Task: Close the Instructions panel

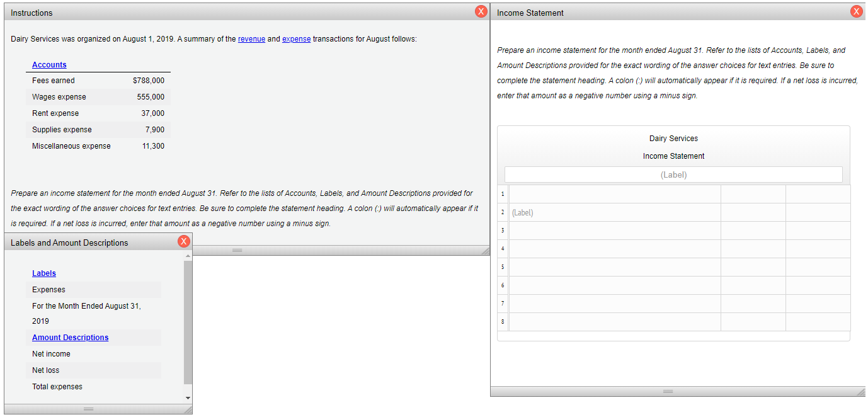Action: 481,11
